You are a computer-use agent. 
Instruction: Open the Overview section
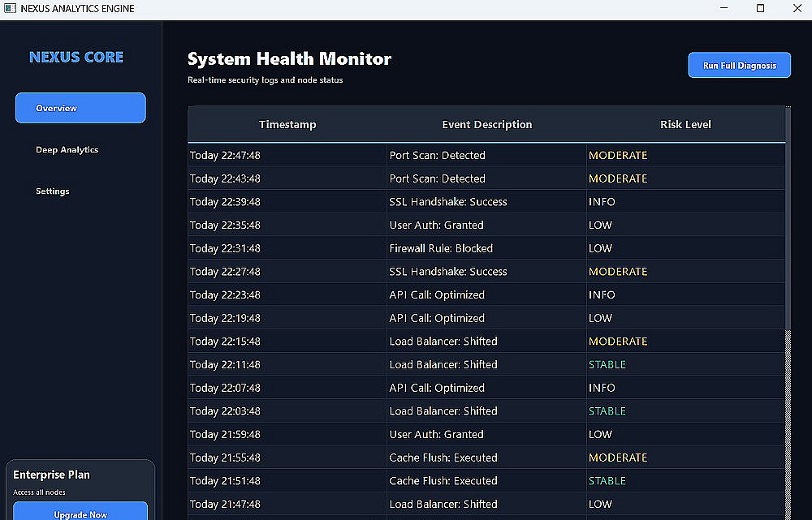click(80, 108)
